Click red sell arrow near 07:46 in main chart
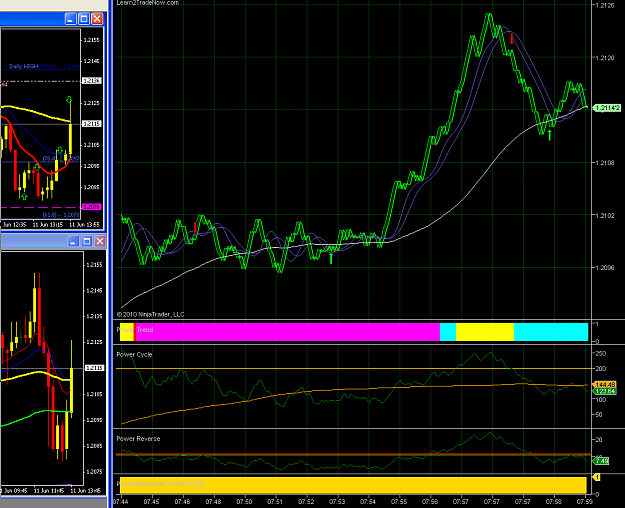Image resolution: width=625 pixels, height=508 pixels. pyautogui.click(x=195, y=227)
